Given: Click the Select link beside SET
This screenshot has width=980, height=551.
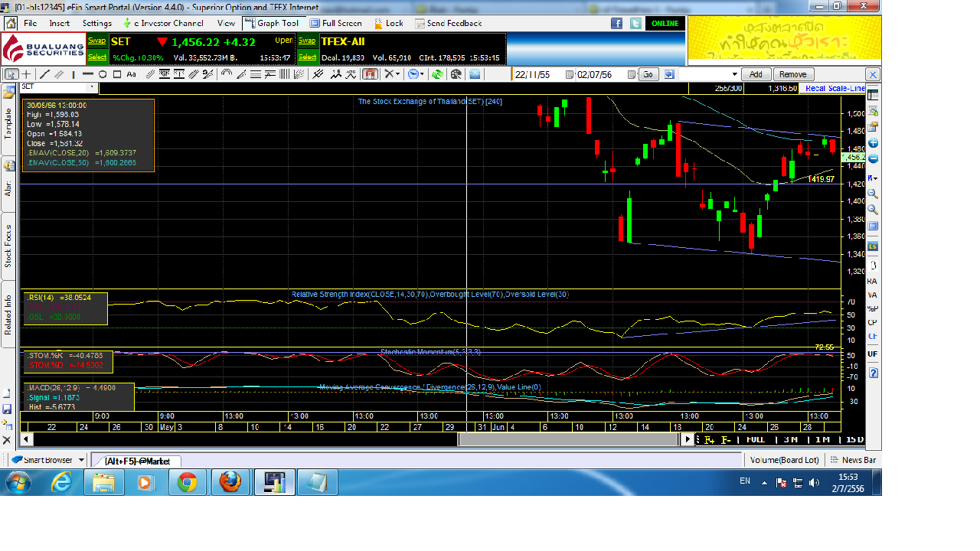Looking at the screenshot, I should tap(97, 57).
